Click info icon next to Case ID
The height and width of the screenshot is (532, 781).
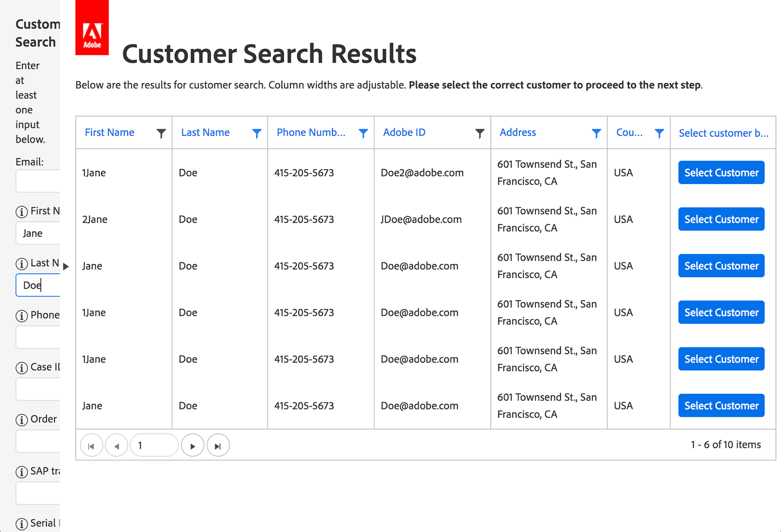22,368
